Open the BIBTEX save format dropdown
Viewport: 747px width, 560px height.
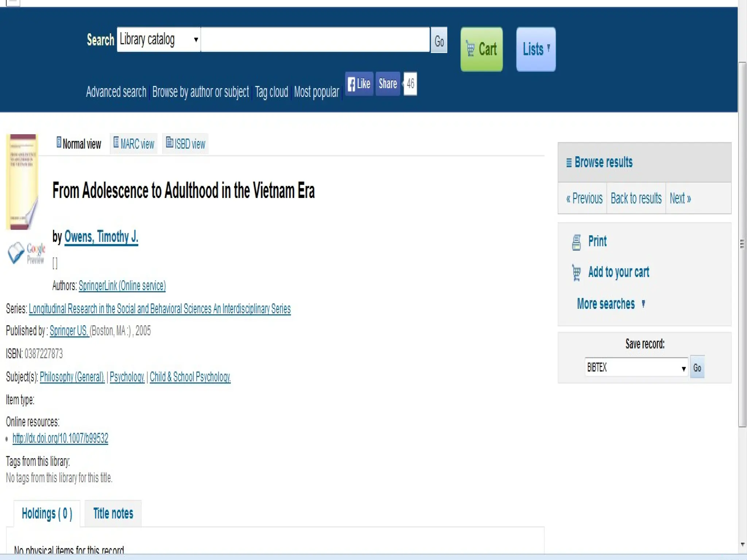point(636,367)
